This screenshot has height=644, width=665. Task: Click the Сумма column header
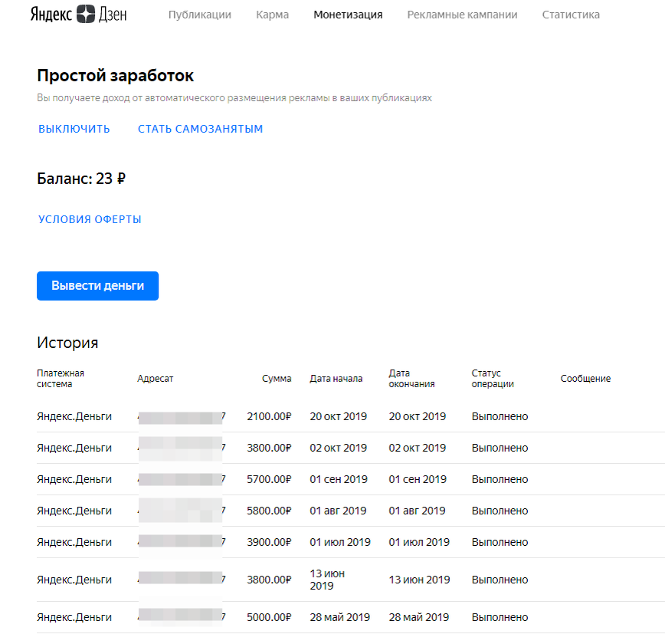tap(277, 378)
